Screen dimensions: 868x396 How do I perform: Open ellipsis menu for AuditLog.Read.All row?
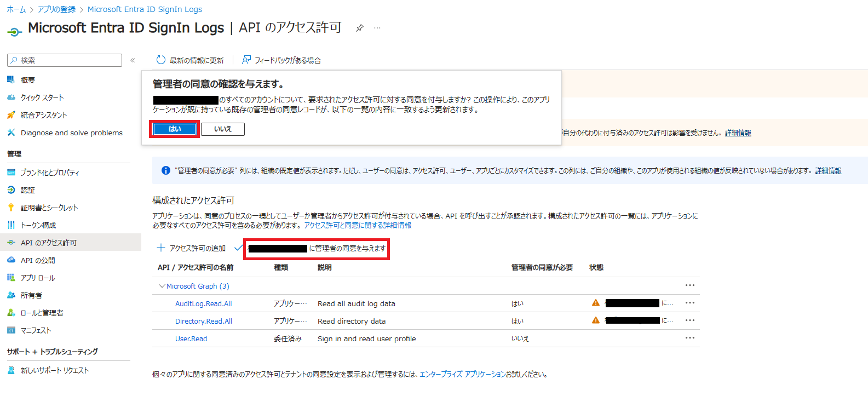[x=689, y=303]
